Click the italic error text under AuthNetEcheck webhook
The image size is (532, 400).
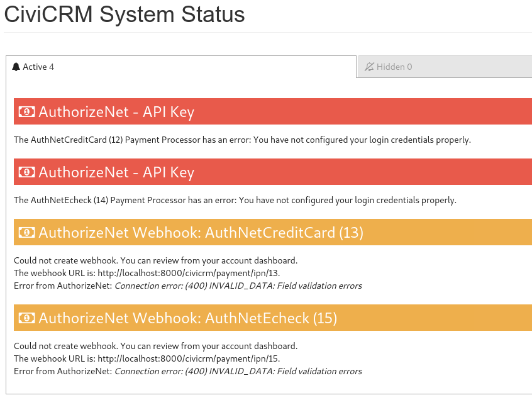tap(238, 371)
